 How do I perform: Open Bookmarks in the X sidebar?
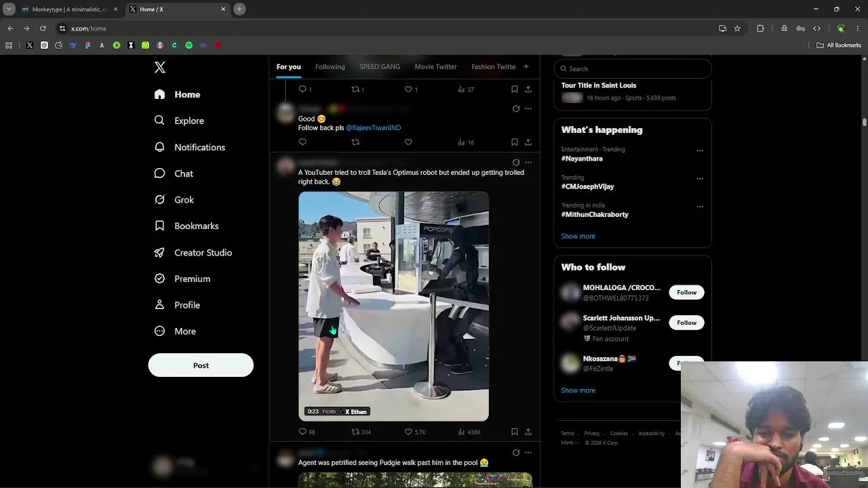click(x=186, y=226)
